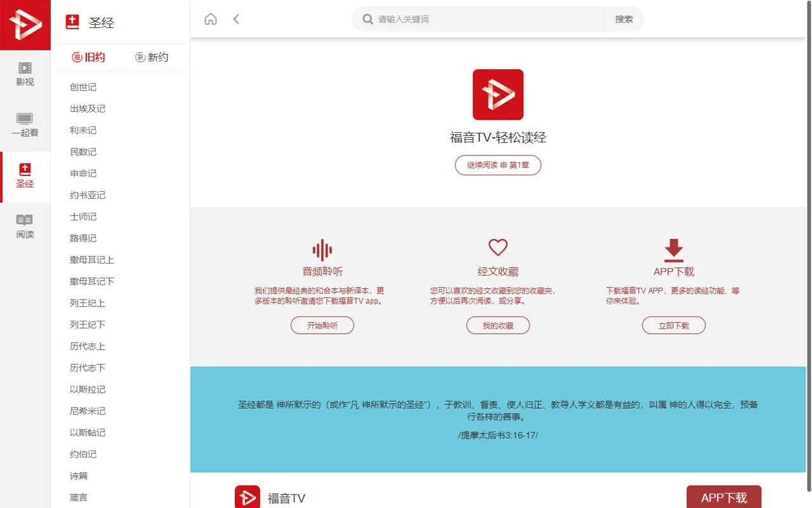Click the 搜索 search button
Screen dimensions: 812x508
pyautogui.click(x=624, y=19)
